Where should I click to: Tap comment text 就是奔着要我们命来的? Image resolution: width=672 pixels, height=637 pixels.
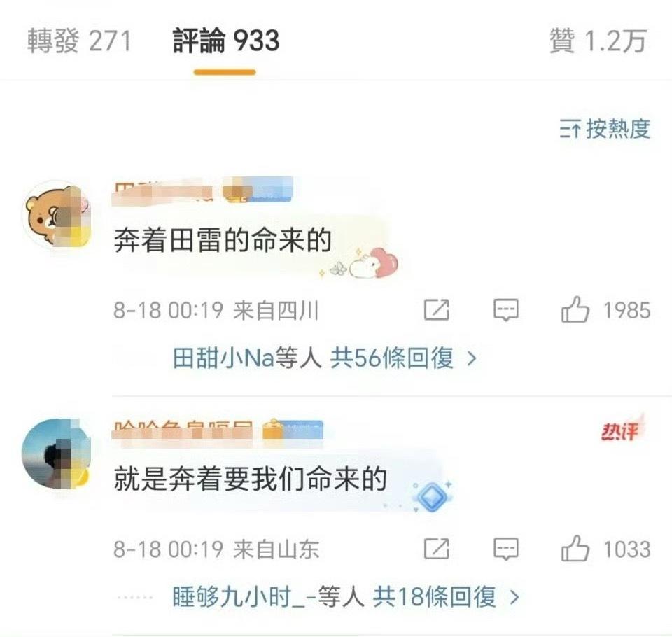(251, 479)
